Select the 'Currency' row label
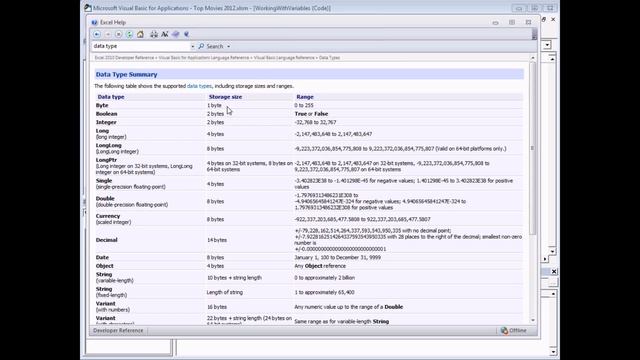This screenshot has height=360, width=640. tap(108, 216)
